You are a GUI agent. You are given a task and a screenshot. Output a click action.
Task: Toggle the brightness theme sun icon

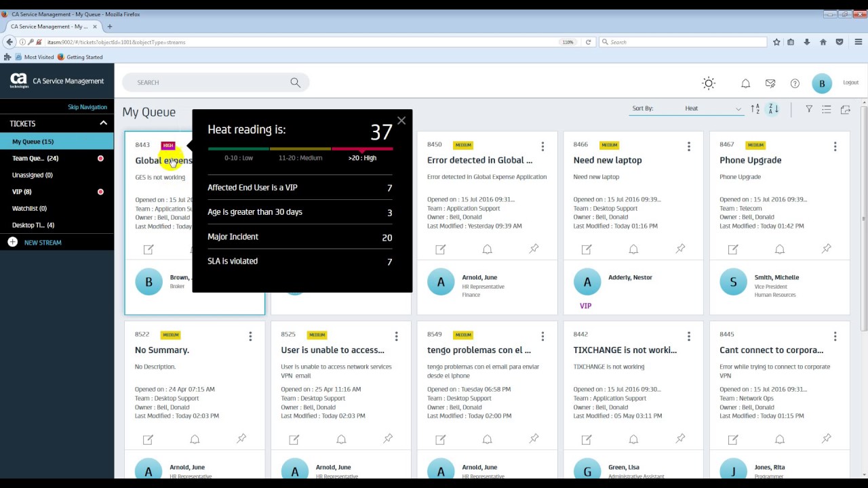(709, 83)
